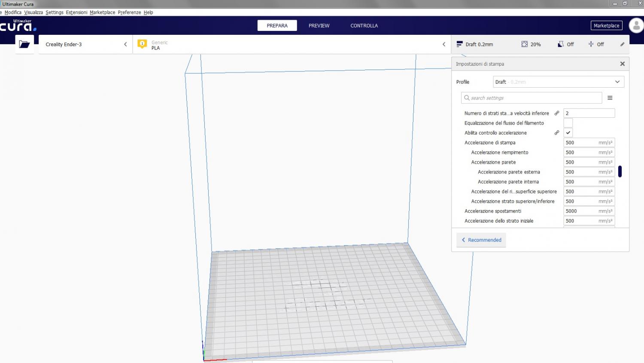Go back to Recommended settings
Viewport: 644px width, 363px height.
pos(481,240)
